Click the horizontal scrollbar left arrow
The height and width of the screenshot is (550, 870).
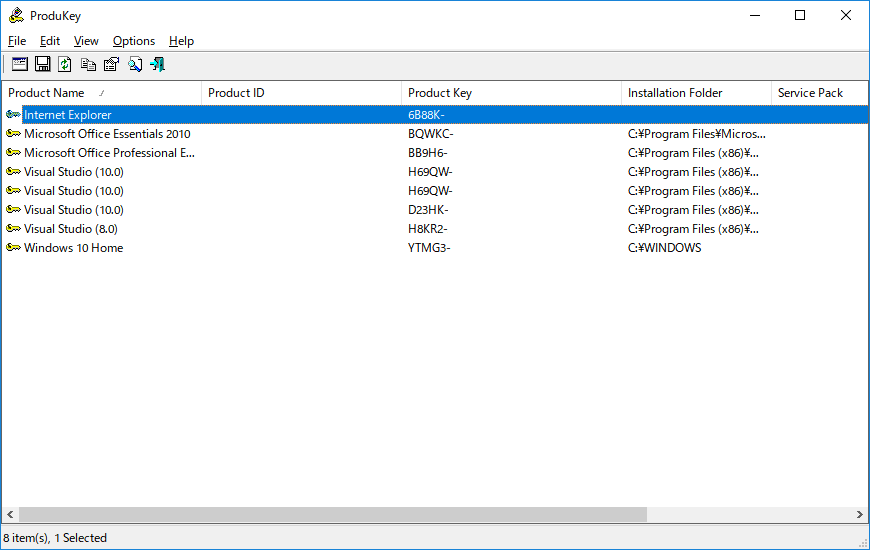click(x=10, y=514)
